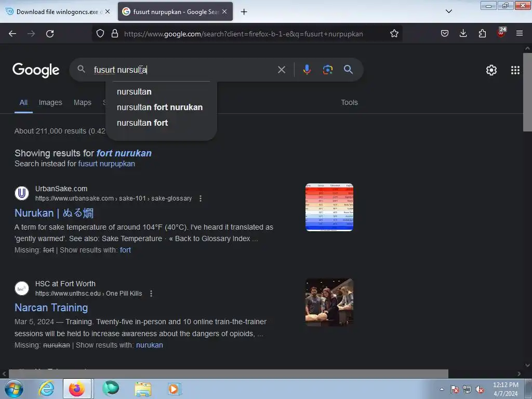Open the Save to Pocket icon

[445, 34]
